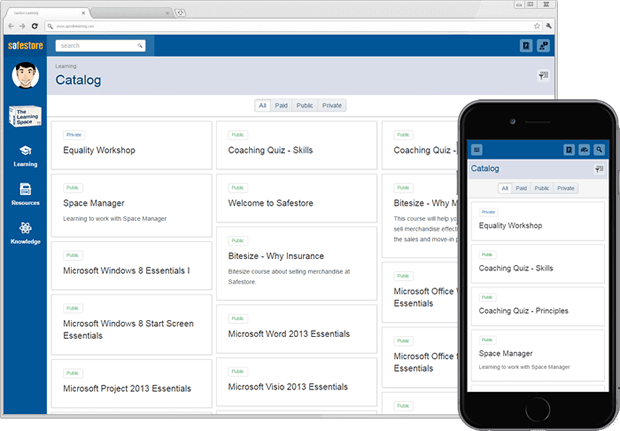Select All filter on phone

tap(505, 188)
